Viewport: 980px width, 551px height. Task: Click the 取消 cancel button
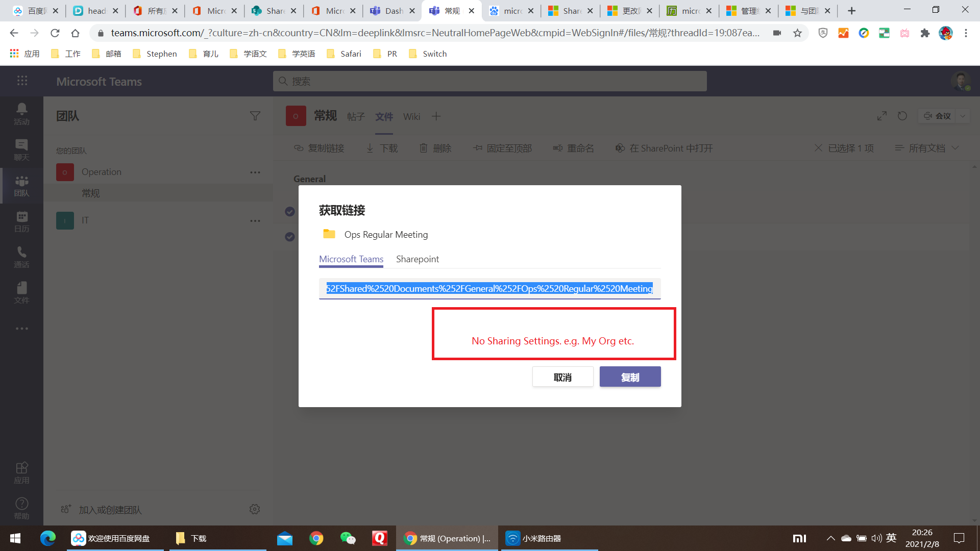point(562,377)
